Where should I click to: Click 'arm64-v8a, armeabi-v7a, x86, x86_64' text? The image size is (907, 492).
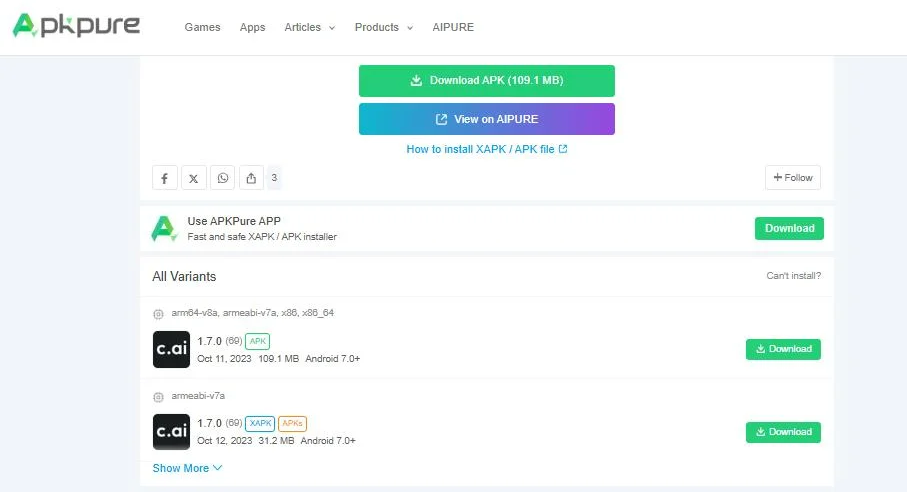(x=252, y=313)
